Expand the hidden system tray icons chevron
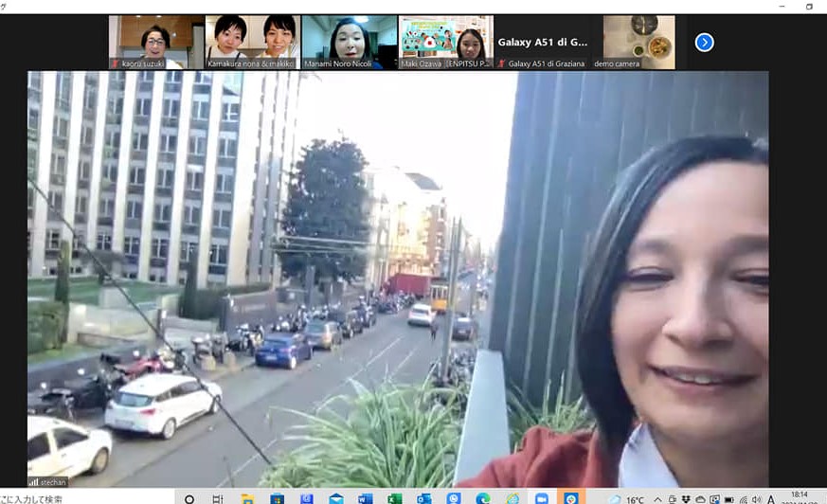 [x=658, y=498]
